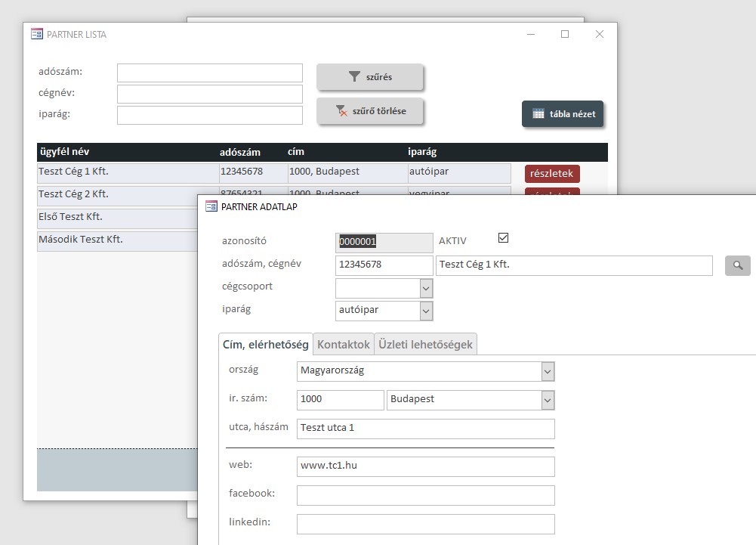Apply filter with the szűrés button

tap(370, 77)
